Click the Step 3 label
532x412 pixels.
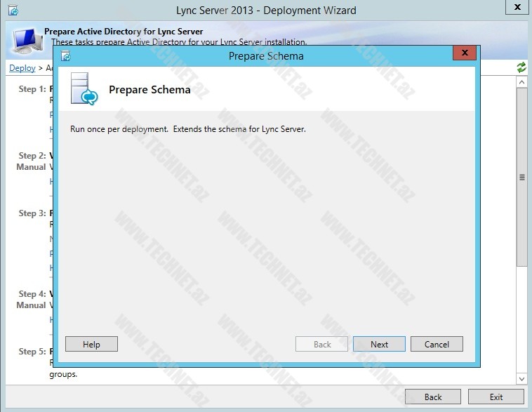pyautogui.click(x=32, y=213)
